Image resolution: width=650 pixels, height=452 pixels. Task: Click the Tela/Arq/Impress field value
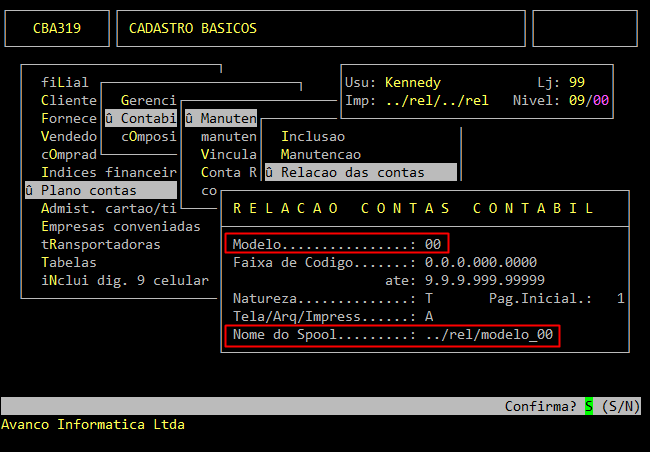[429, 316]
